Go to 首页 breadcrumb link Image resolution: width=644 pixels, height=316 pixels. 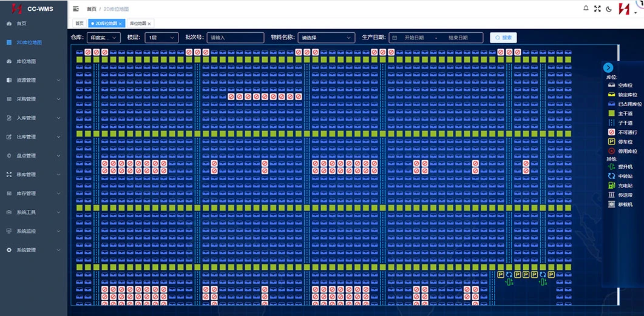[x=92, y=8]
